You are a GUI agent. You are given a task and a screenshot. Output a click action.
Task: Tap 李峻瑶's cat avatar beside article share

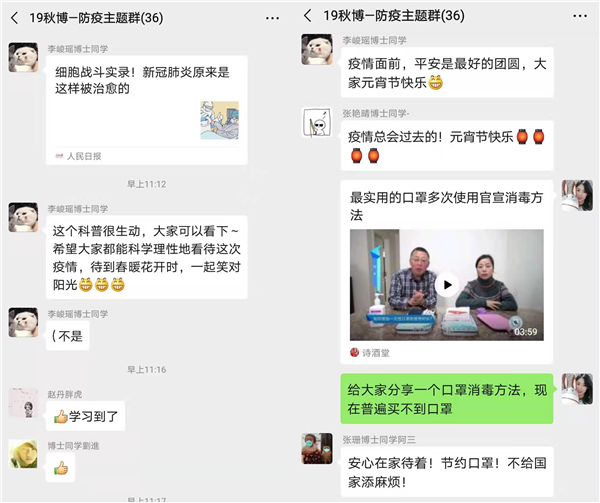click(23, 57)
